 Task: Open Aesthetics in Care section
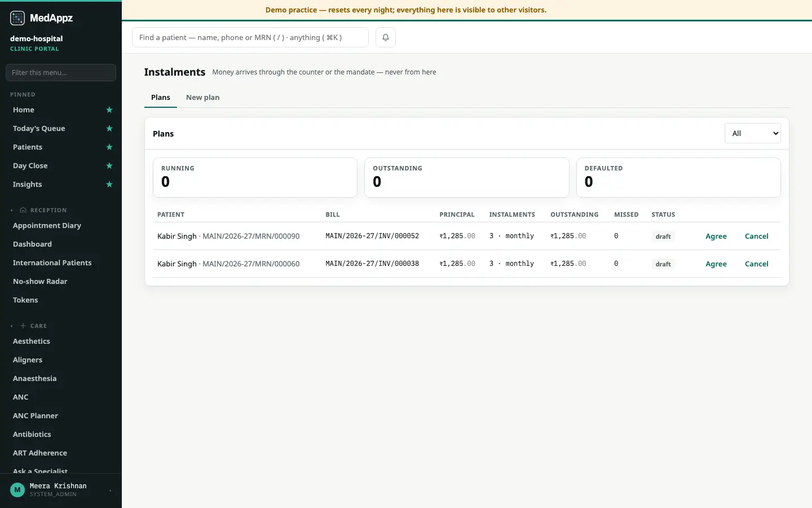tap(32, 341)
